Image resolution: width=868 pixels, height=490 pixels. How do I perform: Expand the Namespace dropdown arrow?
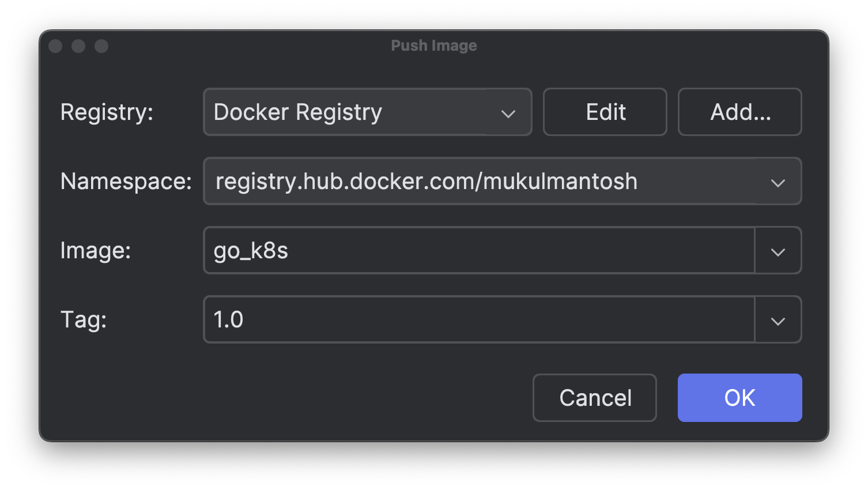pyautogui.click(x=778, y=183)
